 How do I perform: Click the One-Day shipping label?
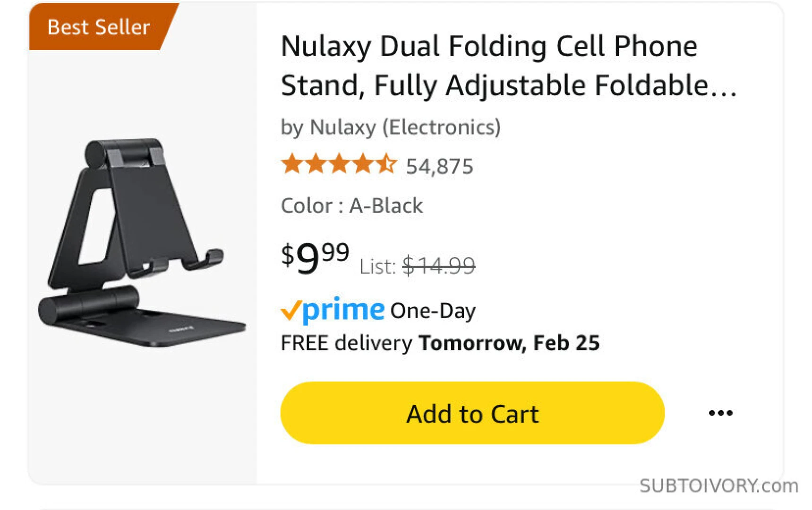(x=433, y=311)
